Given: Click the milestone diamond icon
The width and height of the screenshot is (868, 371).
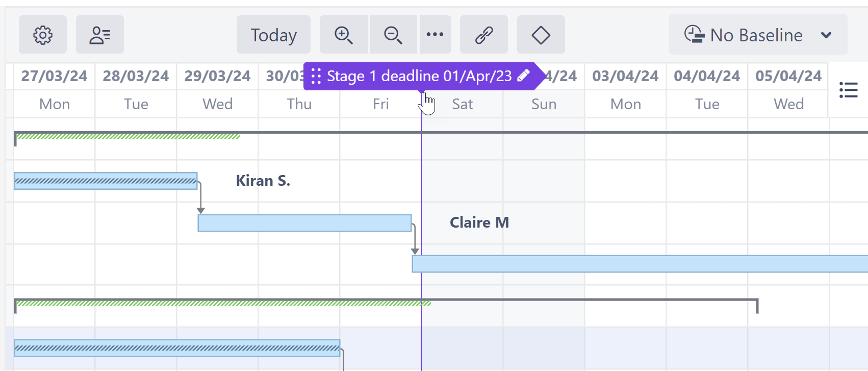Looking at the screenshot, I should [x=541, y=35].
